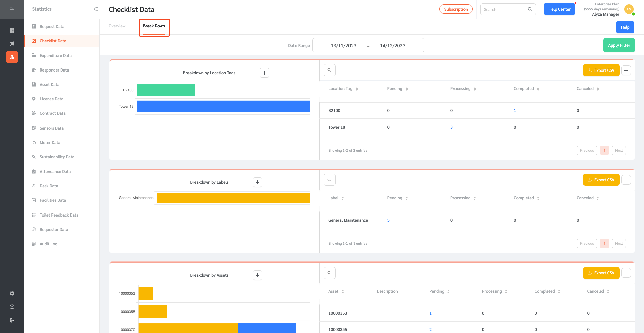Collapse the Statistics sidebar panel

pyautogui.click(x=96, y=9)
